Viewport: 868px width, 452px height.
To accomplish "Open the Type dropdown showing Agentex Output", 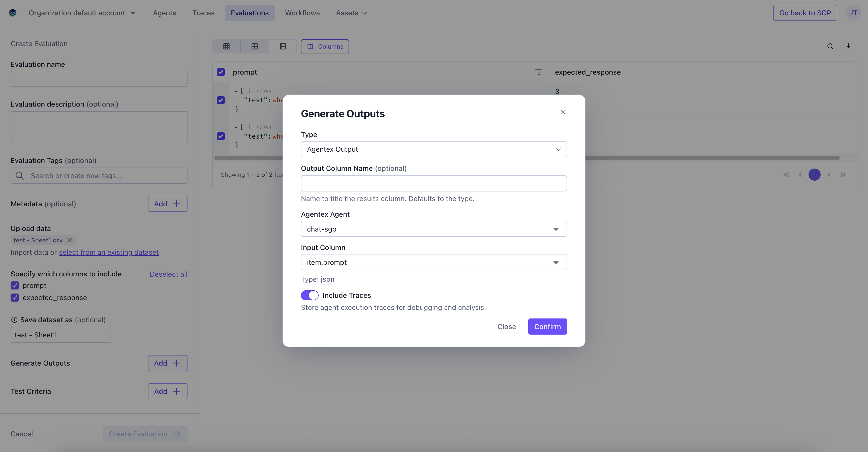I will (x=434, y=149).
